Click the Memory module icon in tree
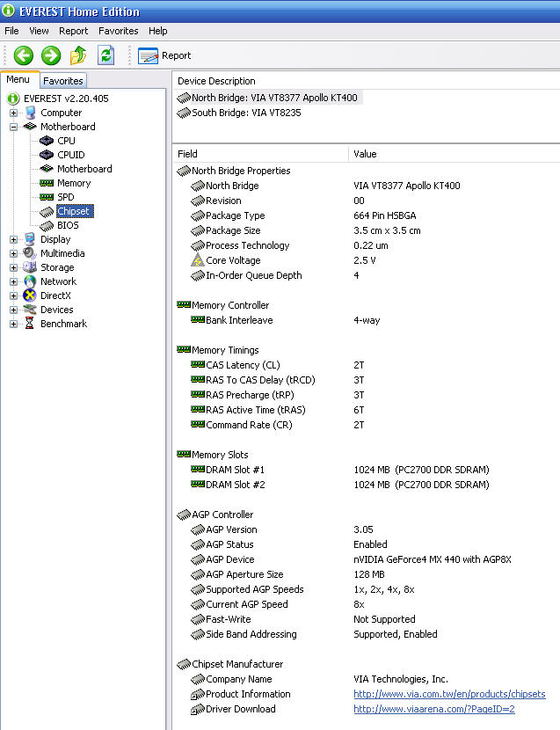This screenshot has height=730, width=560. point(46,183)
